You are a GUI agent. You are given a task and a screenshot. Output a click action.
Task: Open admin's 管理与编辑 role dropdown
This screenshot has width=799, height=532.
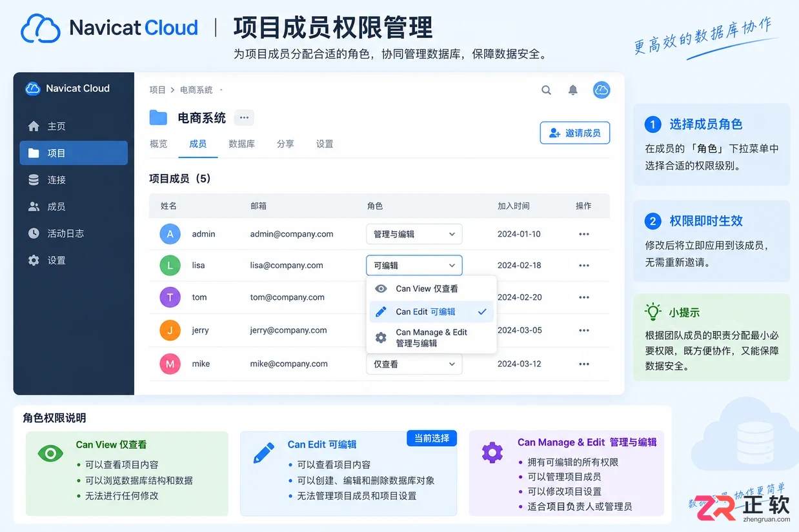pos(414,234)
